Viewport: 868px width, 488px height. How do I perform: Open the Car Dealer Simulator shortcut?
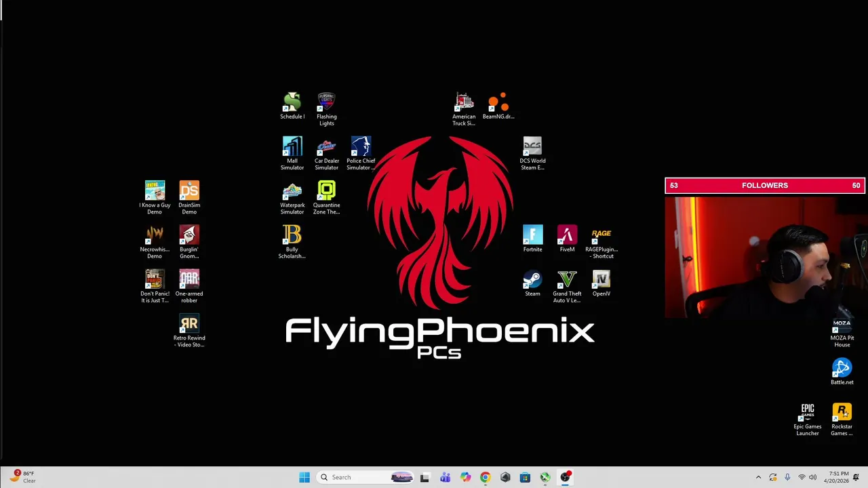326,154
